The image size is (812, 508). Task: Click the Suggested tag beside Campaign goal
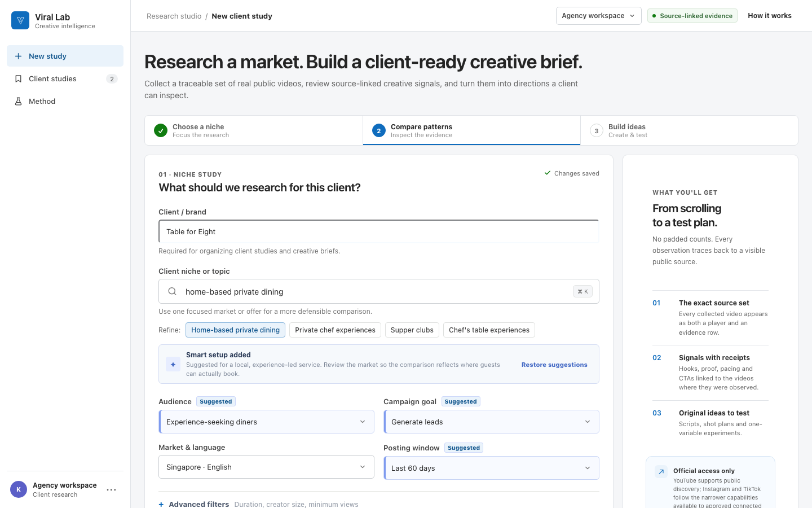tap(461, 401)
